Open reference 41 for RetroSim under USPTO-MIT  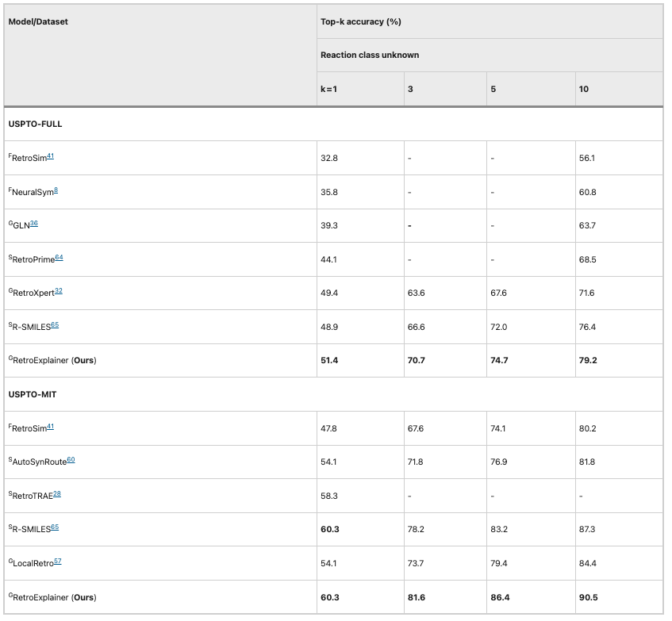tap(50, 426)
